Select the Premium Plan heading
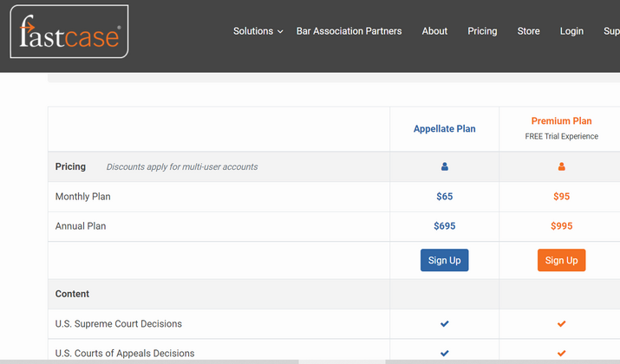 (561, 121)
